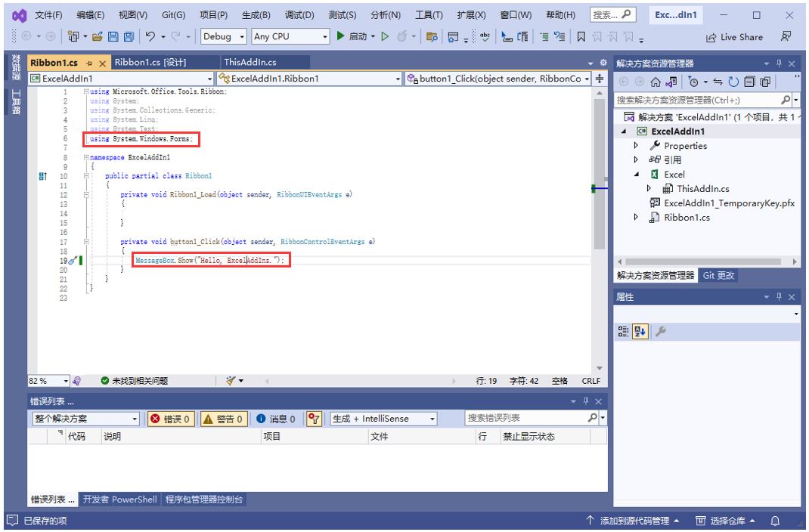
Task: Click green Start debugging play icon
Action: pyautogui.click(x=340, y=36)
